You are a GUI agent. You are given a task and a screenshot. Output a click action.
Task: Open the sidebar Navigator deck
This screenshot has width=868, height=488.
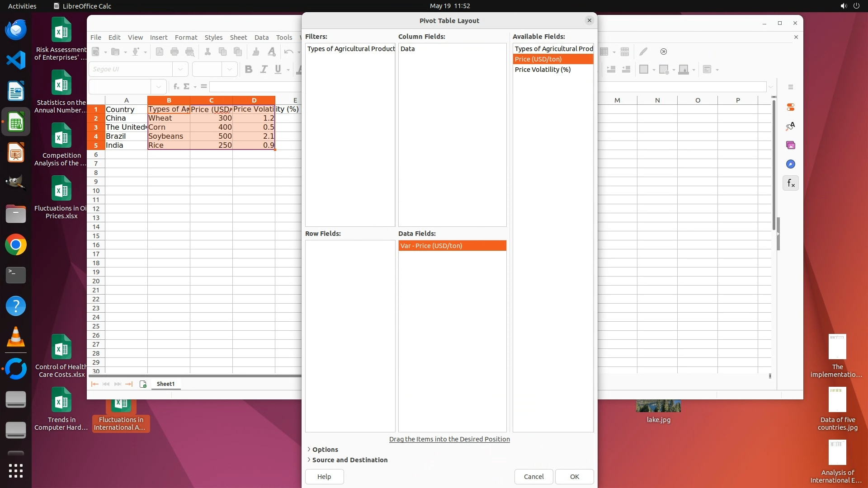pos(790,164)
